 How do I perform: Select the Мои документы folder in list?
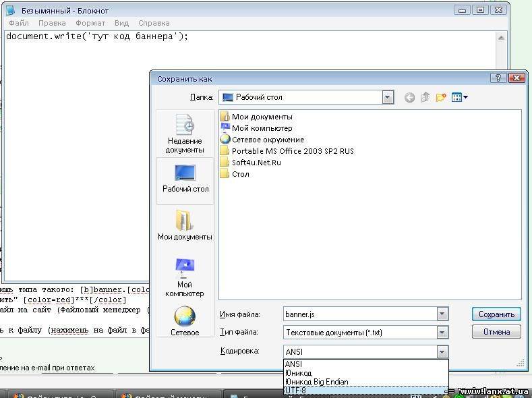coord(256,117)
